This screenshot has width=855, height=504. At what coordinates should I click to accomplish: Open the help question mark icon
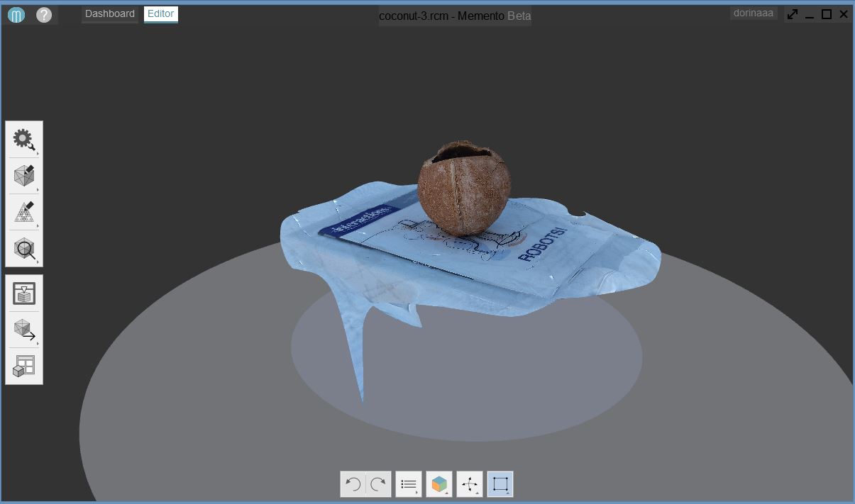(x=44, y=14)
